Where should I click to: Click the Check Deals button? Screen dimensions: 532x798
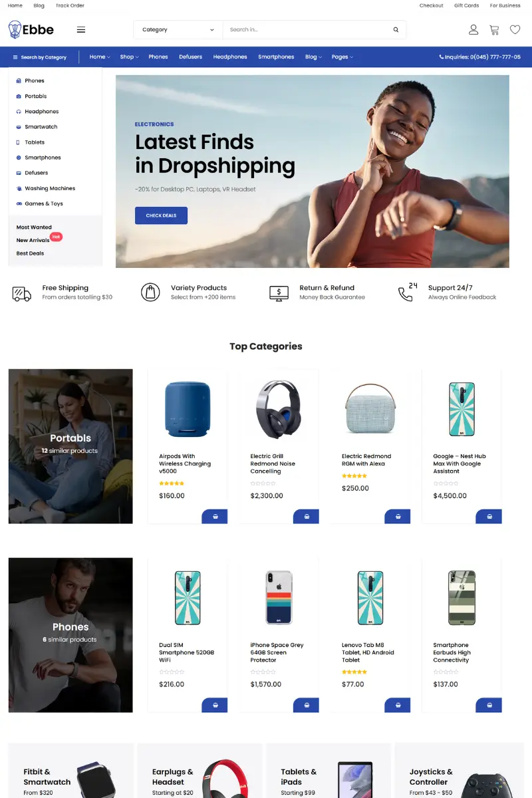point(161,215)
